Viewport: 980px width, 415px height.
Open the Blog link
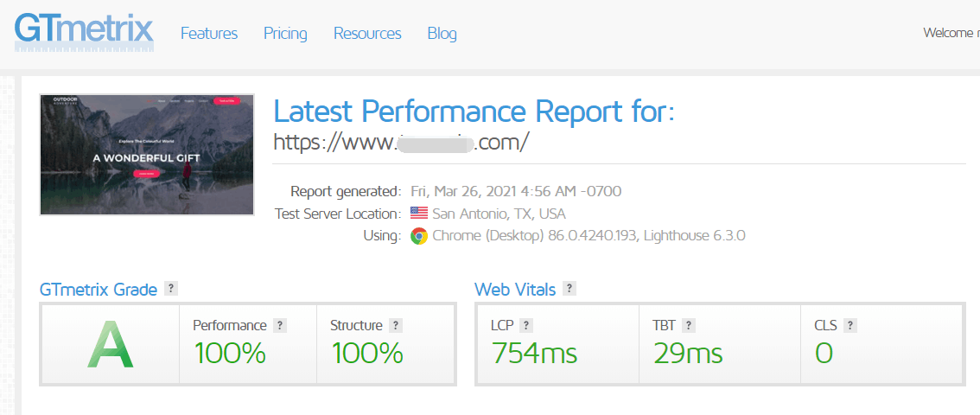point(442,34)
